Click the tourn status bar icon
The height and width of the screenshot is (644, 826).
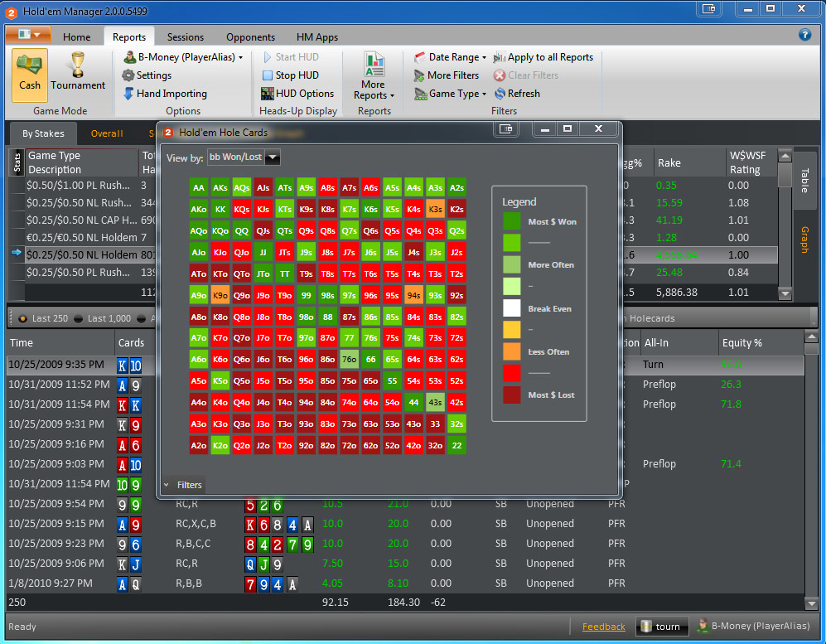tap(646, 626)
